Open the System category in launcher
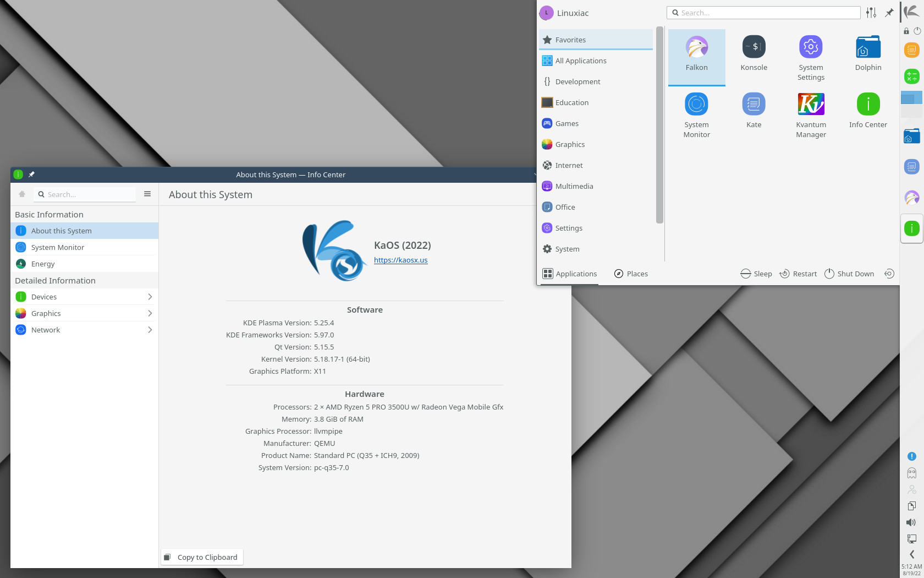The width and height of the screenshot is (924, 578). pyautogui.click(x=596, y=249)
